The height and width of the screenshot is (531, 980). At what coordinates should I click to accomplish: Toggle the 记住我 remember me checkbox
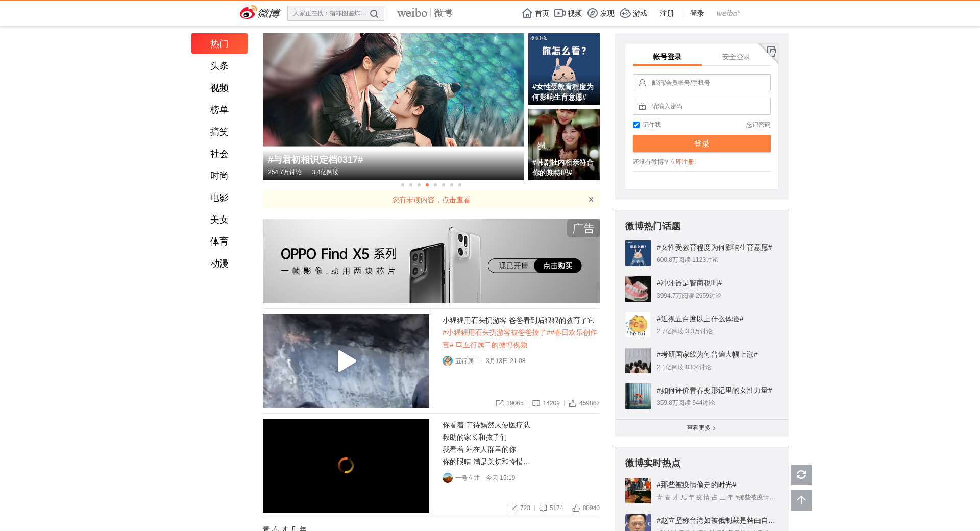pos(636,125)
